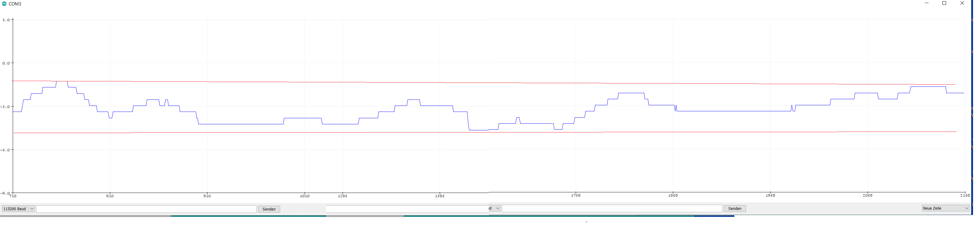Focus the message field right of 115200 Baud
Screen dimensions: 980x225
146,209
